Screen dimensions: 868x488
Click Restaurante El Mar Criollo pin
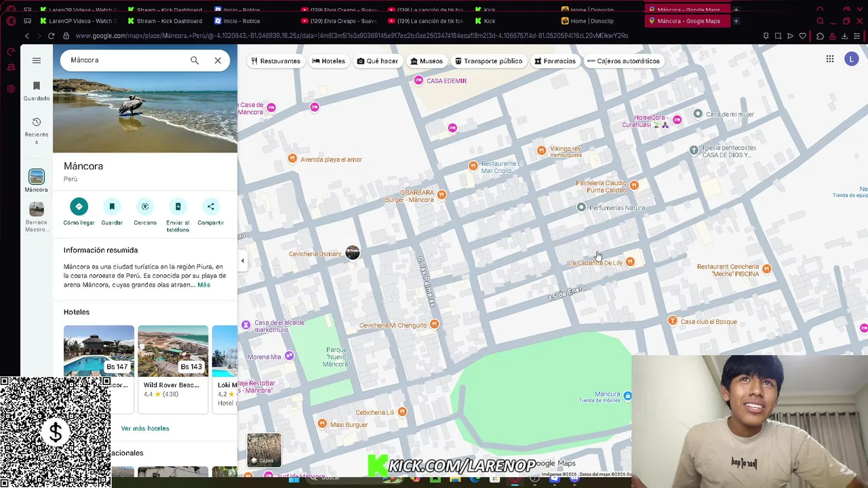[473, 166]
